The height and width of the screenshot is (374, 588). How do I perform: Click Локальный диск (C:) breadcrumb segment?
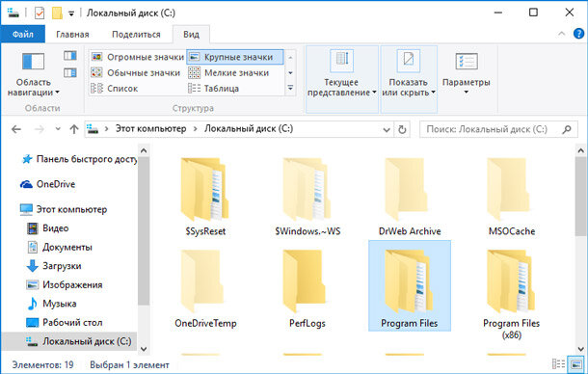[x=249, y=128]
